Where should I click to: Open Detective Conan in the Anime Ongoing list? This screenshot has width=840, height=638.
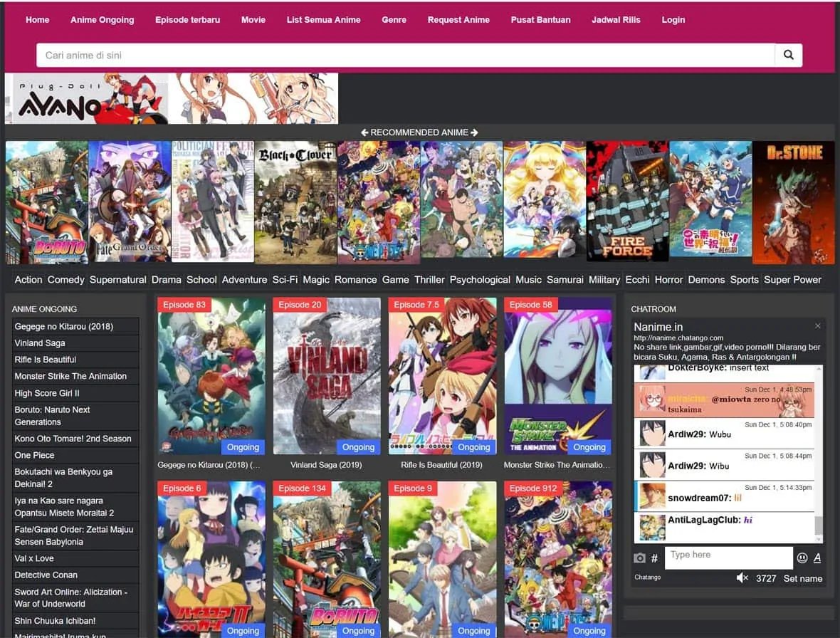tap(46, 575)
